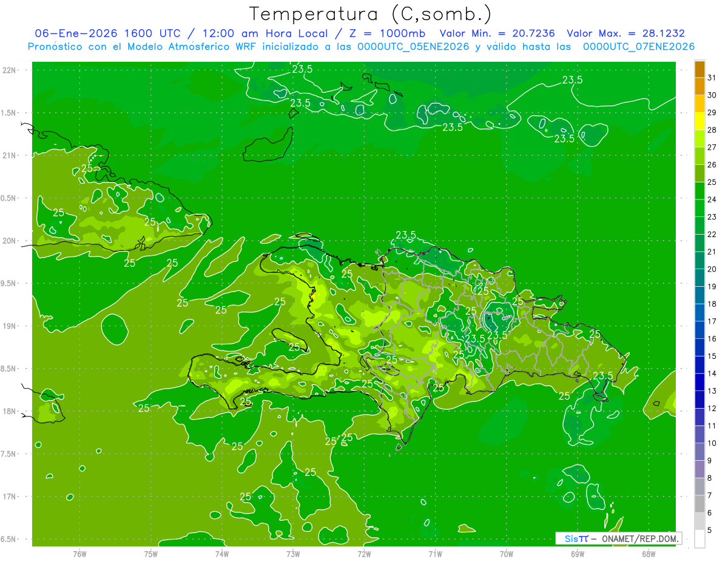This screenshot has height=562, width=728.
Task: Click the dark blue legend swatch between 13 and 14
Action: coord(699,382)
